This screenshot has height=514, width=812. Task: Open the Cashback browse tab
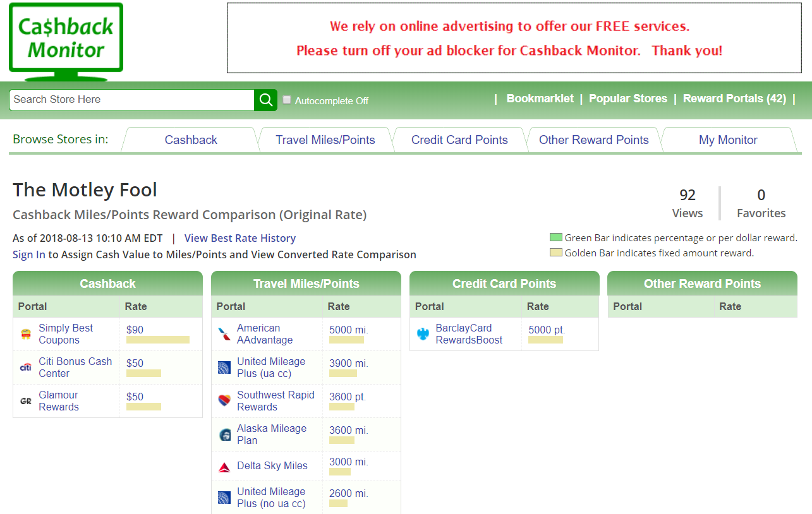pos(191,140)
